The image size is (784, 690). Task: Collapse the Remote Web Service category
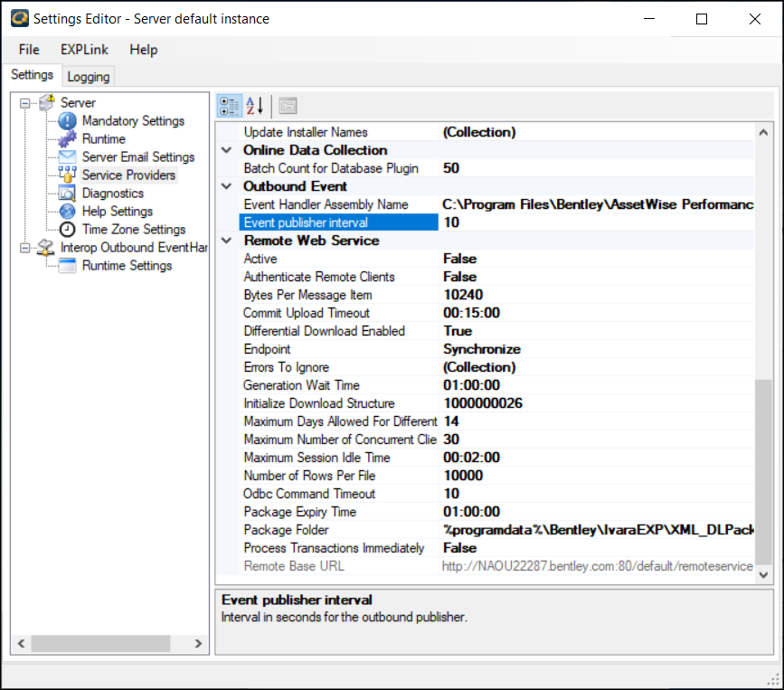226,241
